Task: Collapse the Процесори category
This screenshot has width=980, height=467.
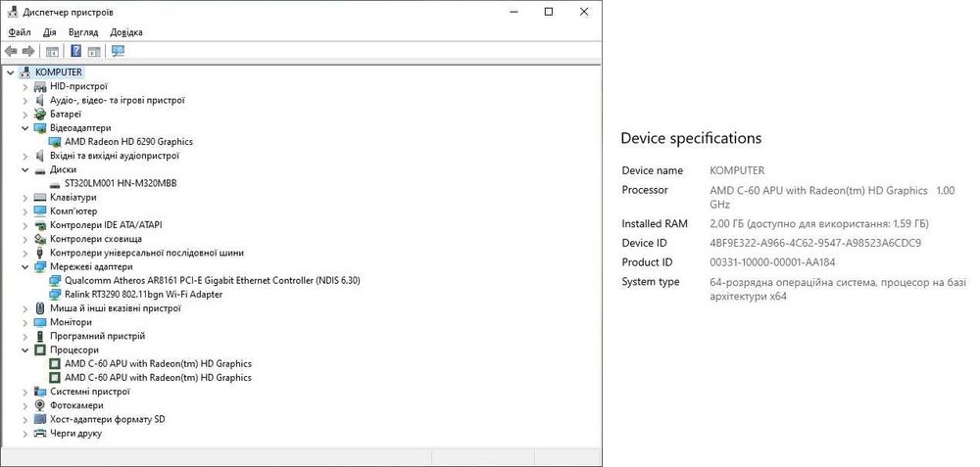Action: (x=25, y=350)
